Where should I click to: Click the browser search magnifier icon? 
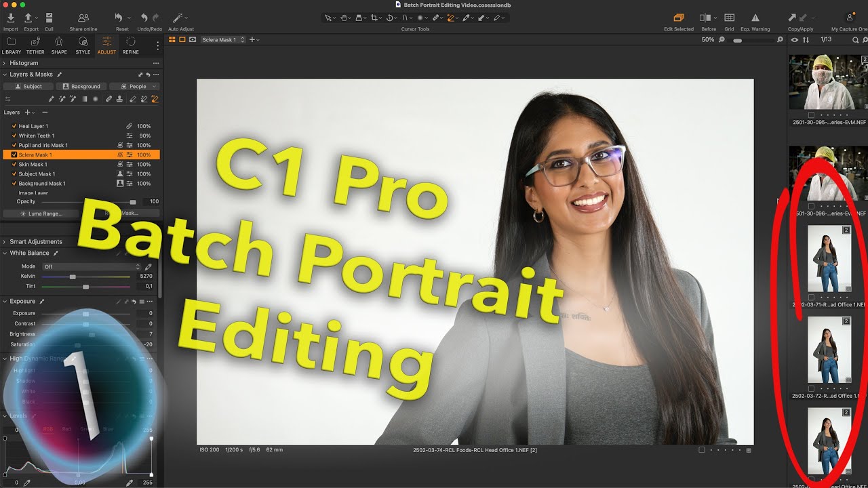856,40
